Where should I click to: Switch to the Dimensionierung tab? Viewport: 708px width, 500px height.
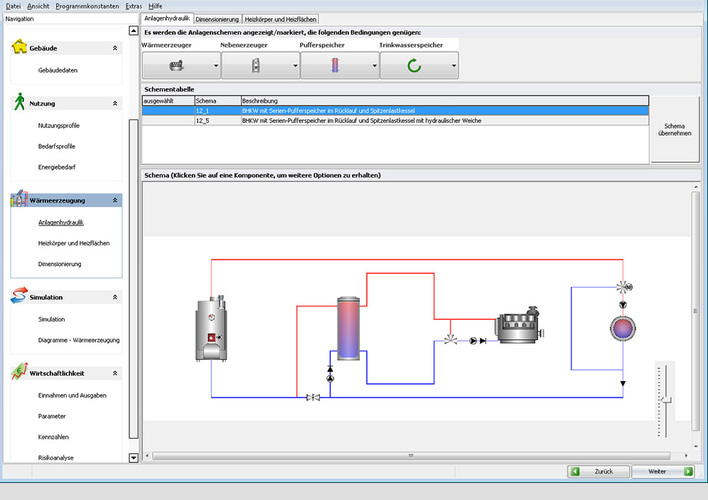[217, 19]
